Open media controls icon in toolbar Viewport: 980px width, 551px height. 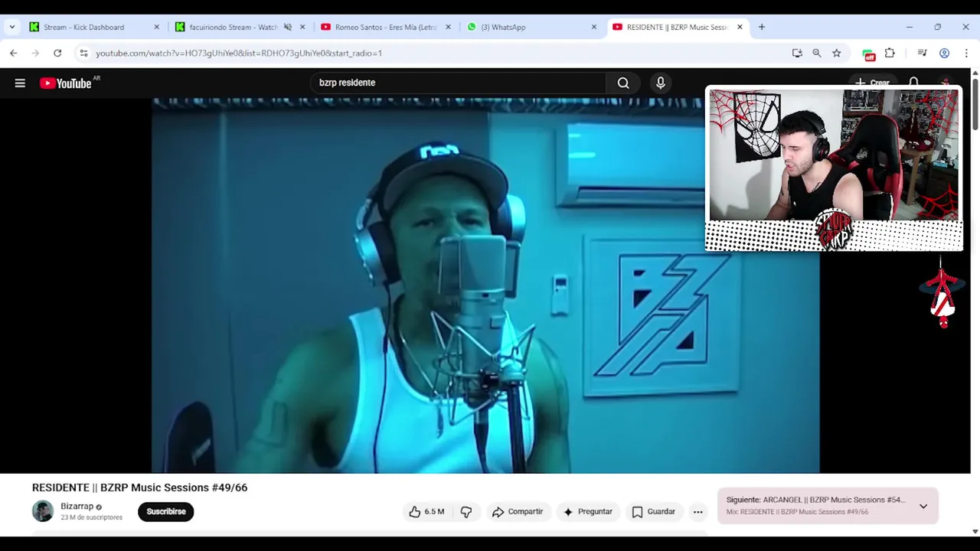pos(923,53)
